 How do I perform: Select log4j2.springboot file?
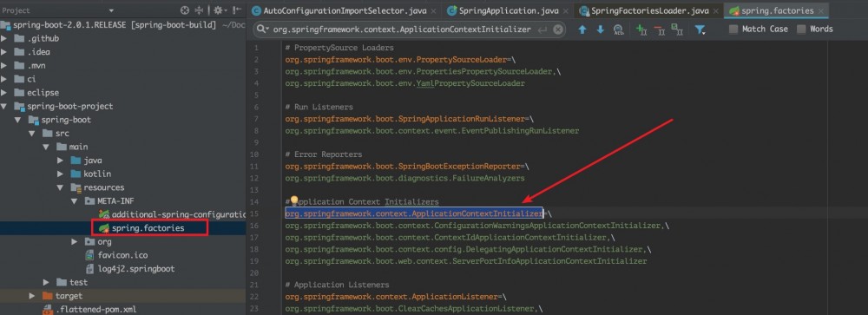tap(137, 269)
